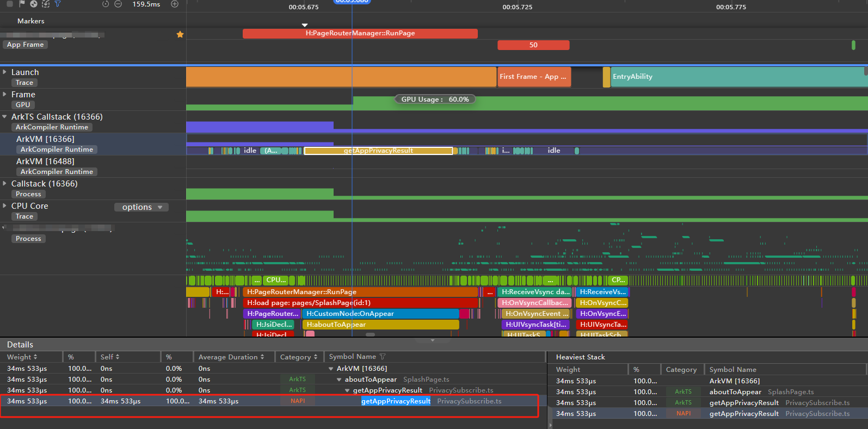
Task: Click the timeline marker triangle above RunPage bar
Action: tap(305, 25)
